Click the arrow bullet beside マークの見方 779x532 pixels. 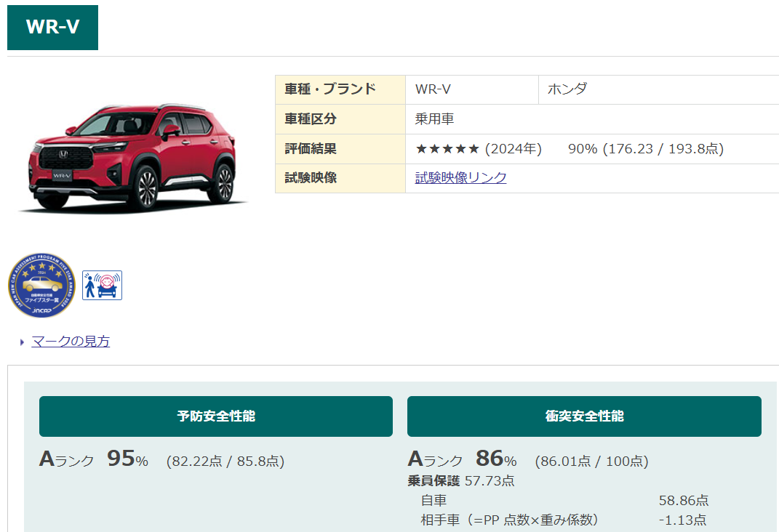tap(22, 342)
